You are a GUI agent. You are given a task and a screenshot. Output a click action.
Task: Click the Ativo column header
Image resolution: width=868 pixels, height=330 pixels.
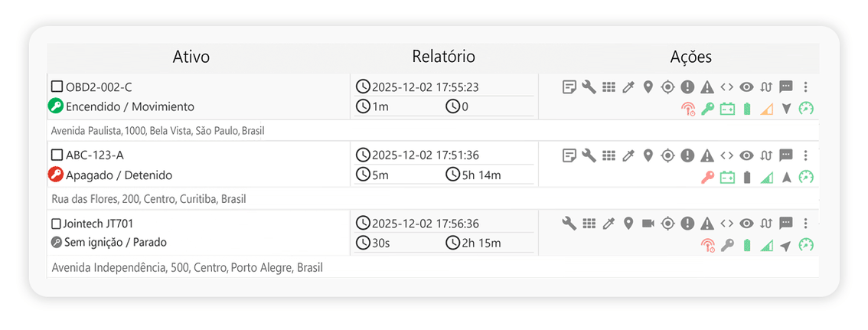[191, 57]
